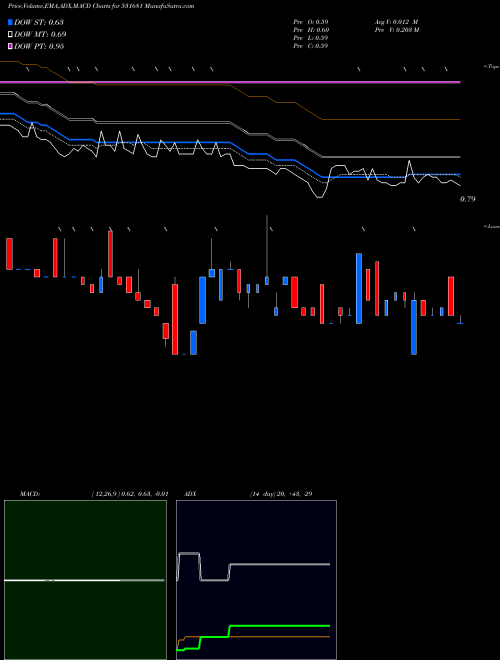Click the blue DOW ST legend swatch
Screen dimensions: 500x660
point(10,22)
